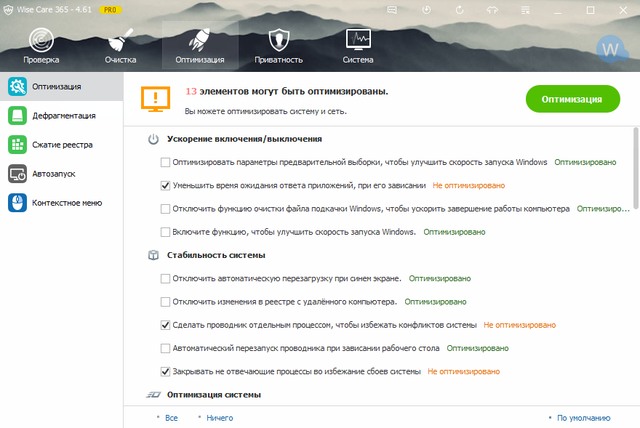
Task: Open Дефрагментация in the sidebar
Action: click(x=62, y=115)
